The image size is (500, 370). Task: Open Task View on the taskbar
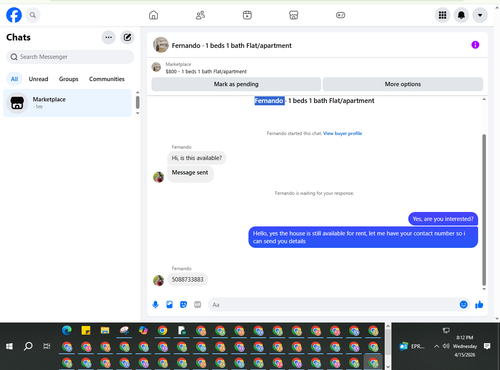tap(47, 346)
